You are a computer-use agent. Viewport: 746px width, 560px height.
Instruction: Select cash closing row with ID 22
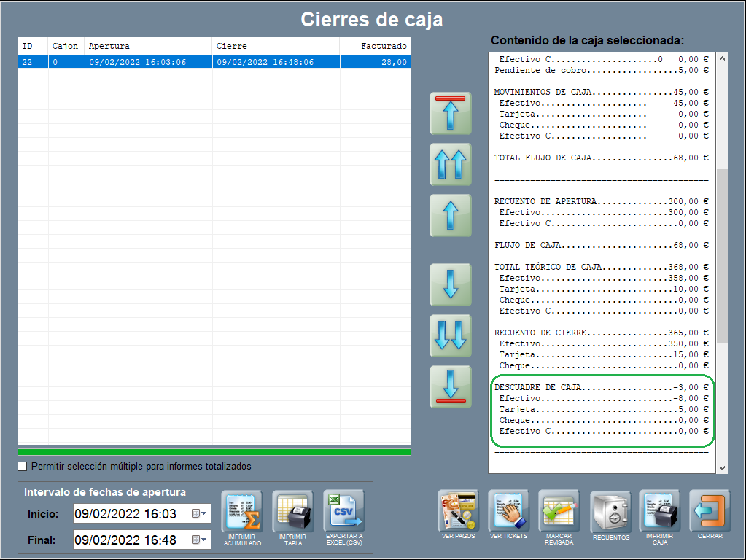tap(214, 62)
